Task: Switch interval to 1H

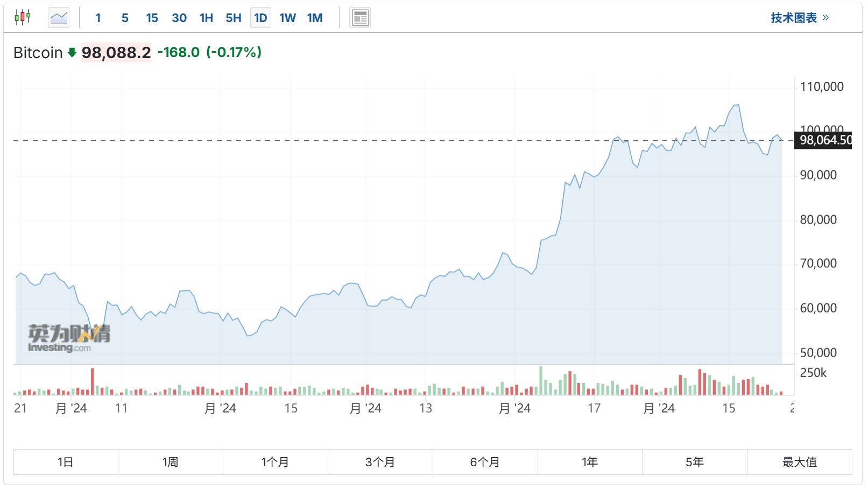Action: (206, 18)
